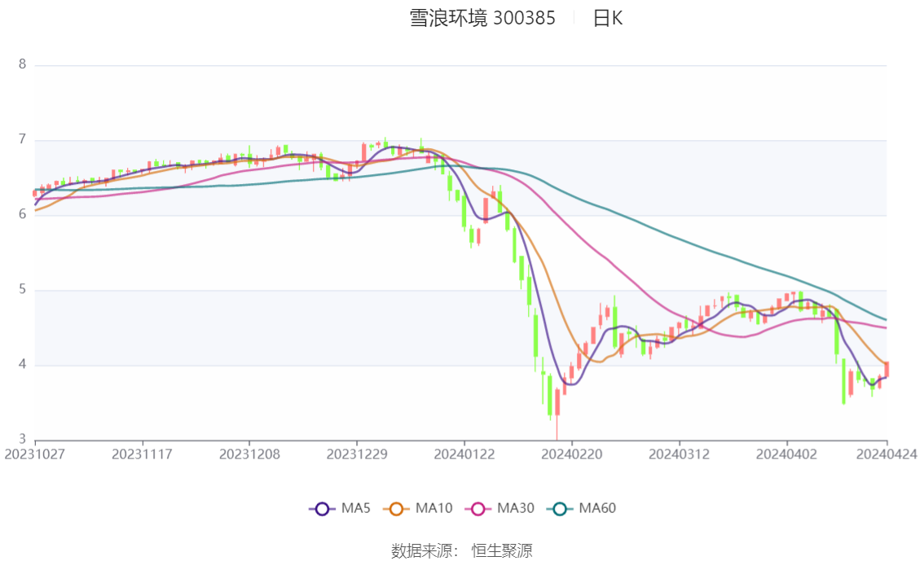Click the MA10 orange legend circle marker

396,509
